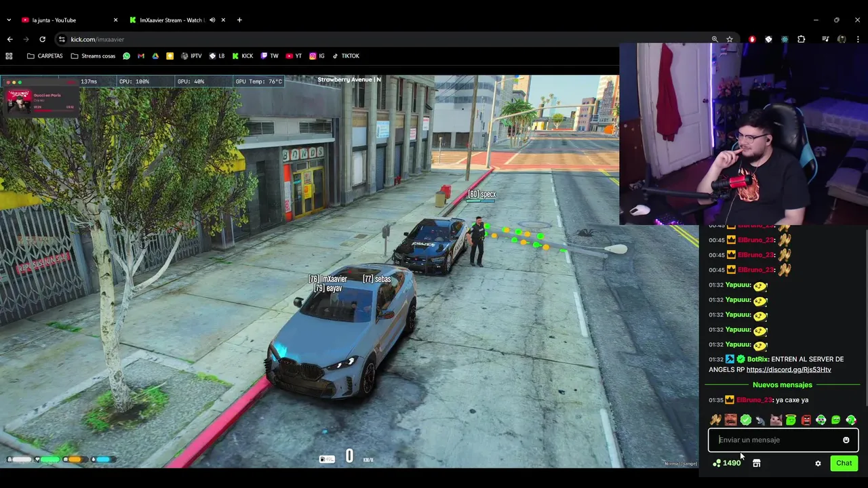868x488 pixels.
Task: Insert the praying hands quick emote
Action: [x=715, y=420]
